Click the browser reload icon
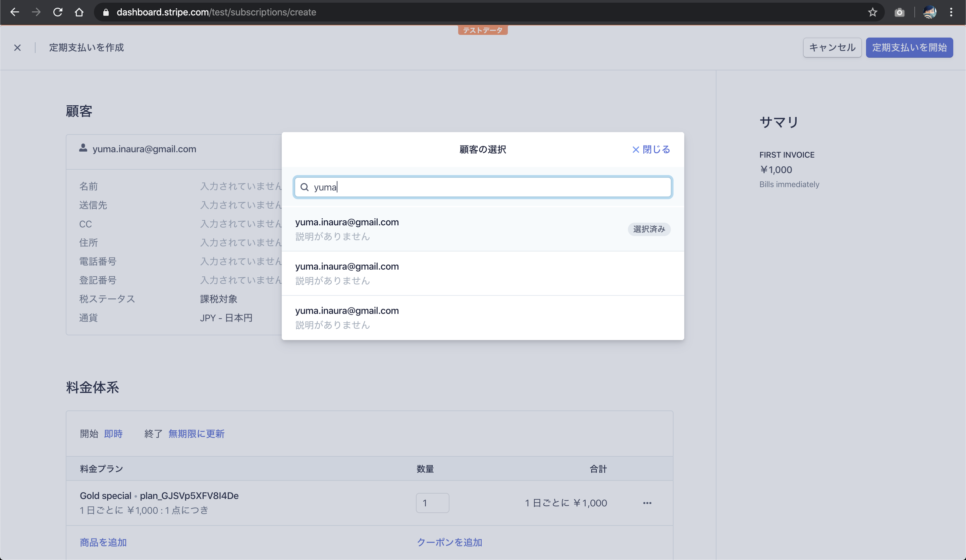This screenshot has width=966, height=560. 57,12
